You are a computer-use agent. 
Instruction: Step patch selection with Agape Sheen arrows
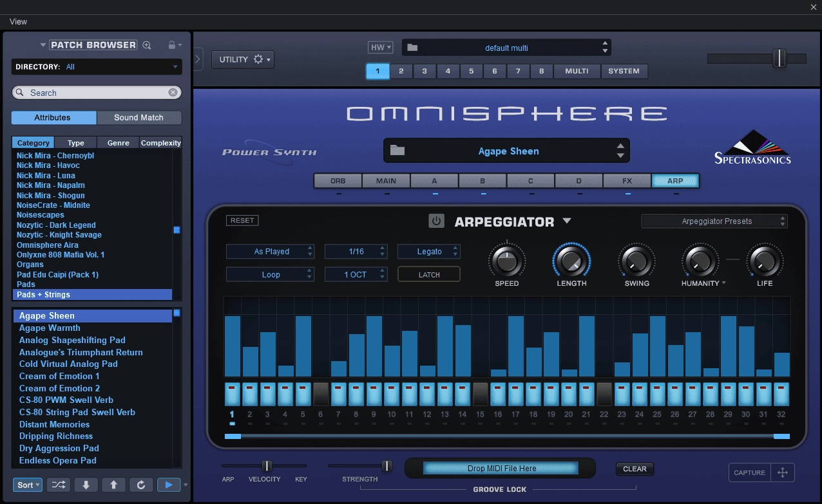620,151
